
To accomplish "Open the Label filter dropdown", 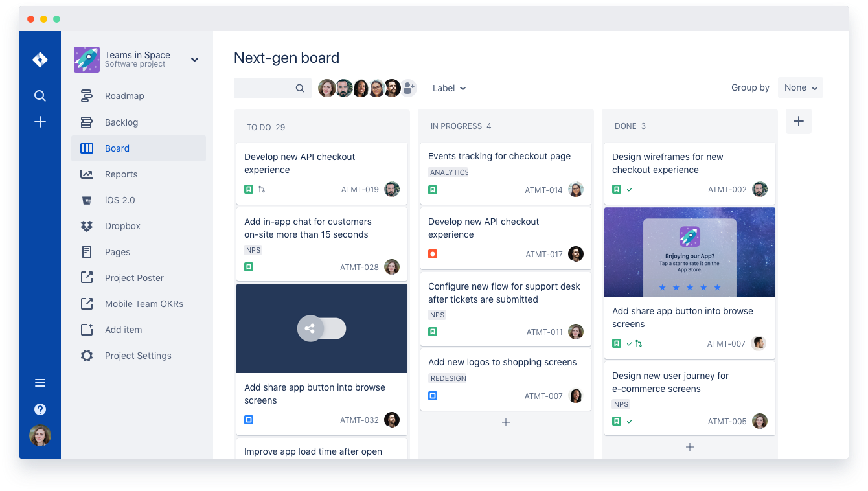I will coord(449,88).
